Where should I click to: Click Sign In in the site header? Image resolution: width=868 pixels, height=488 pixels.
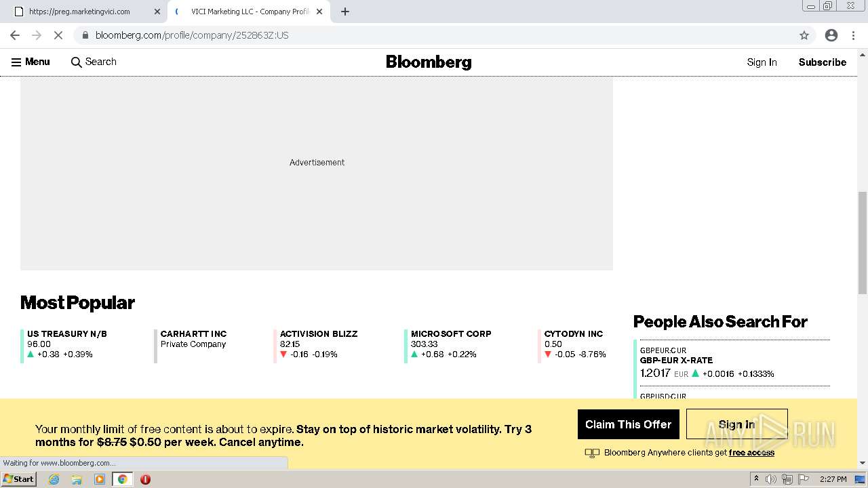(762, 62)
